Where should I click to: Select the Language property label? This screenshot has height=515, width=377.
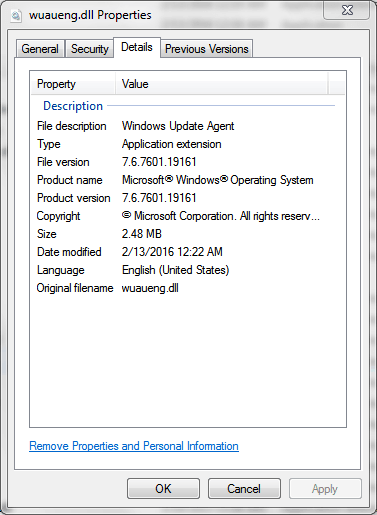click(x=61, y=270)
